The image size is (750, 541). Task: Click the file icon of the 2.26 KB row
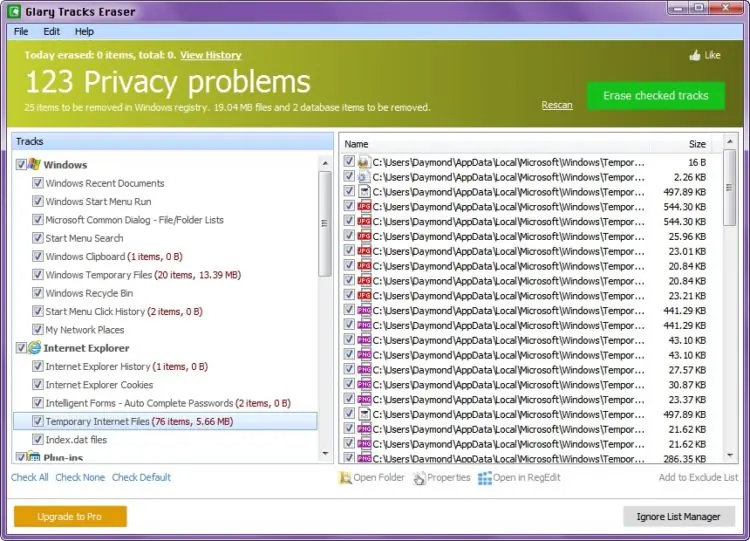364,177
